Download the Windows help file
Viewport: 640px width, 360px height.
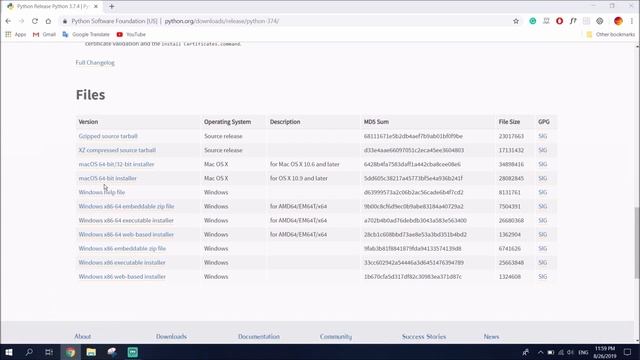[x=102, y=192]
